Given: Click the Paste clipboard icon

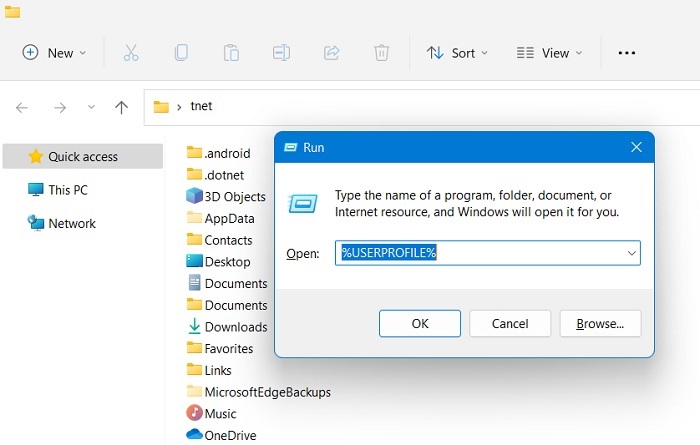Looking at the screenshot, I should (231, 53).
